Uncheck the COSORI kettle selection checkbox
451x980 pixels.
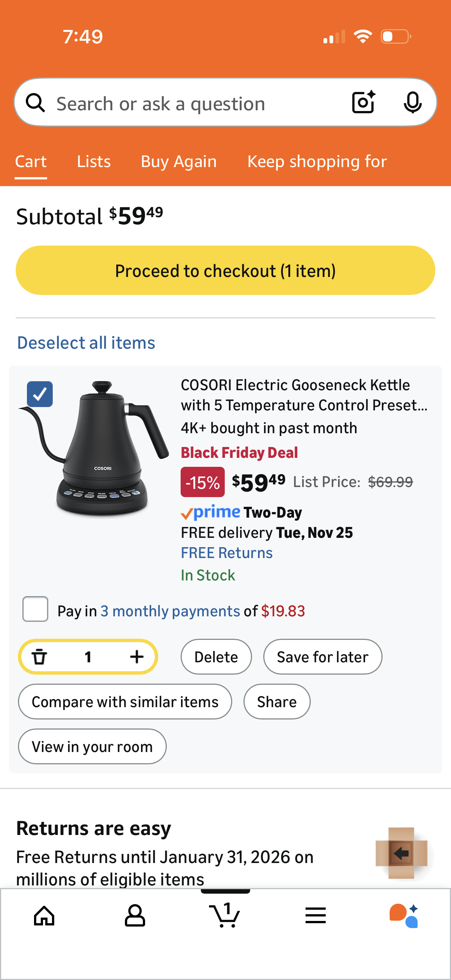40,394
